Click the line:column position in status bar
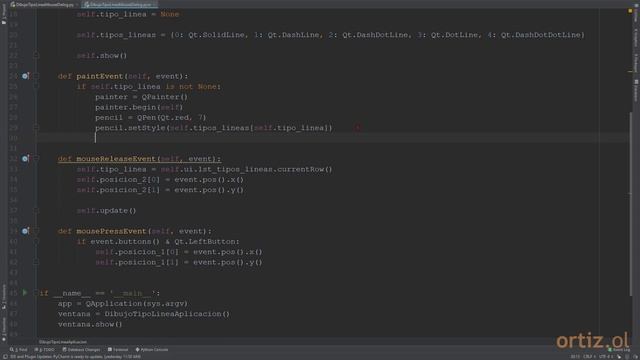 tap(575, 357)
